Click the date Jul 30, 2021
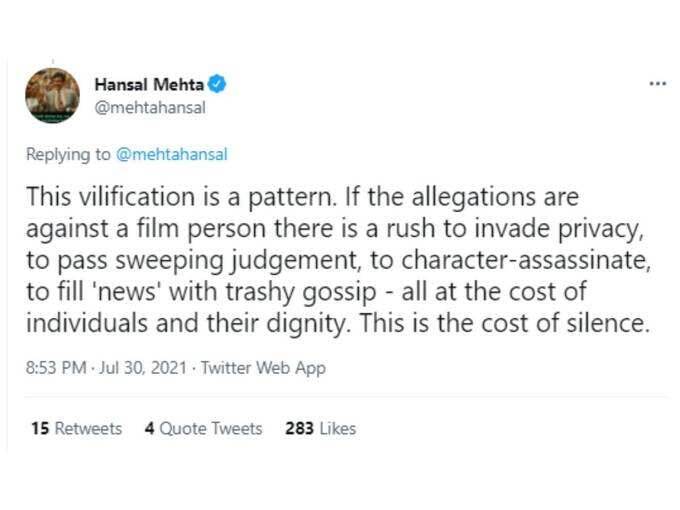Screen dimensions: 680x510 click(143, 368)
